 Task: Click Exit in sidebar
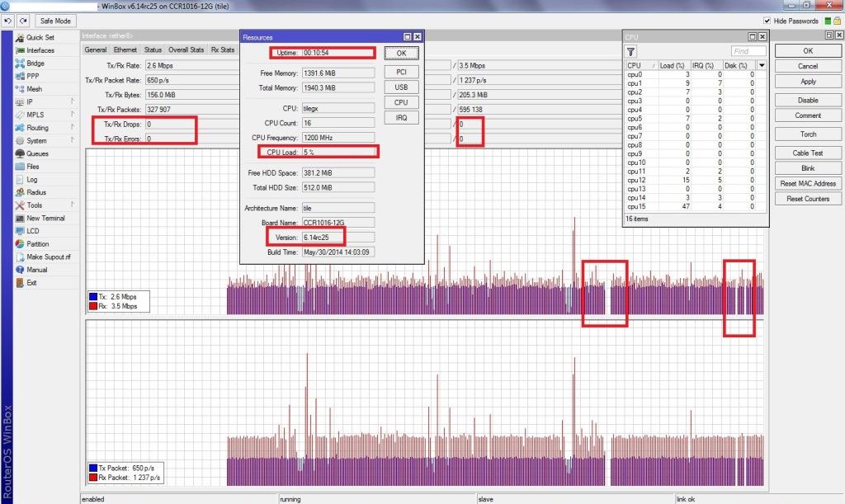(x=32, y=283)
